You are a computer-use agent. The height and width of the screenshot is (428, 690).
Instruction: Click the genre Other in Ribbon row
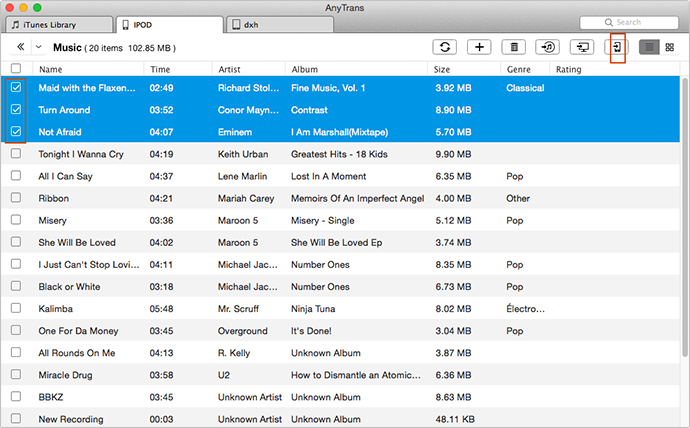[518, 198]
